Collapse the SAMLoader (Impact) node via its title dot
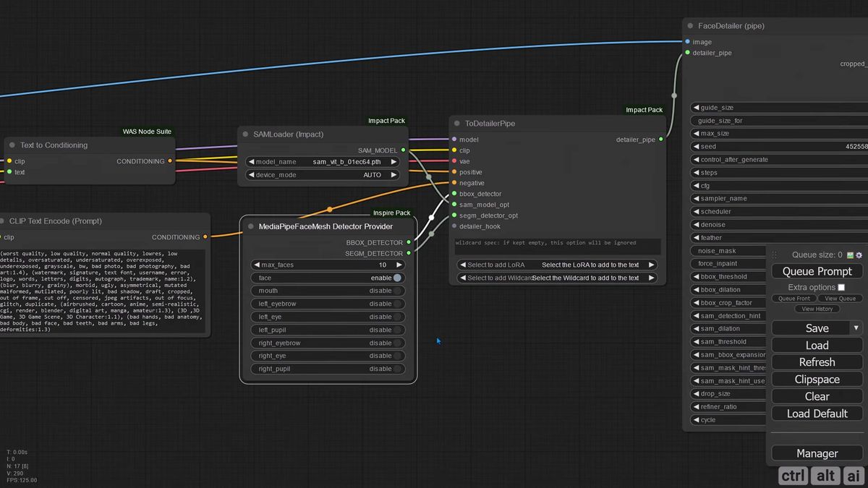Image resolution: width=868 pixels, height=488 pixels. click(x=245, y=134)
